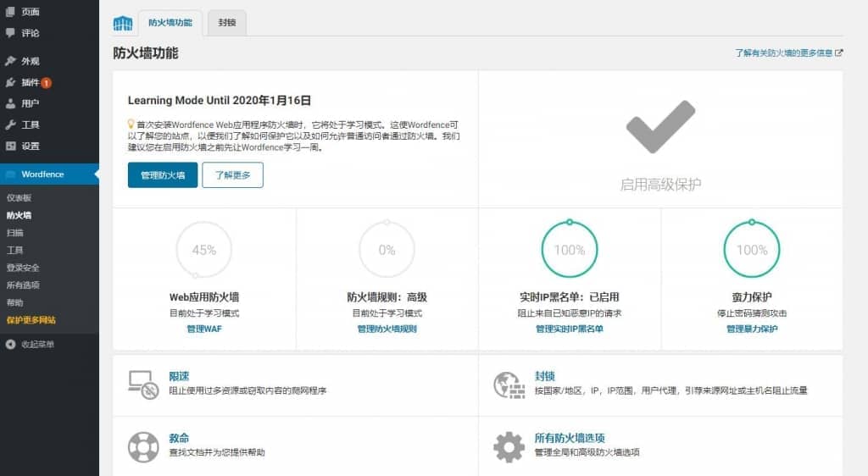
Task: Open the 管理防火墙规则 link
Action: 387,329
